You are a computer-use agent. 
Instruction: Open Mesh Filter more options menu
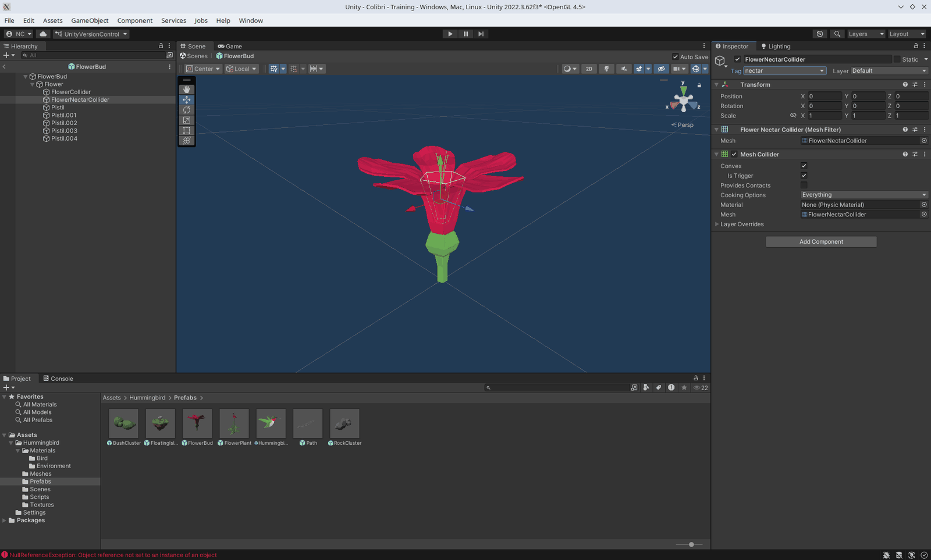click(925, 130)
